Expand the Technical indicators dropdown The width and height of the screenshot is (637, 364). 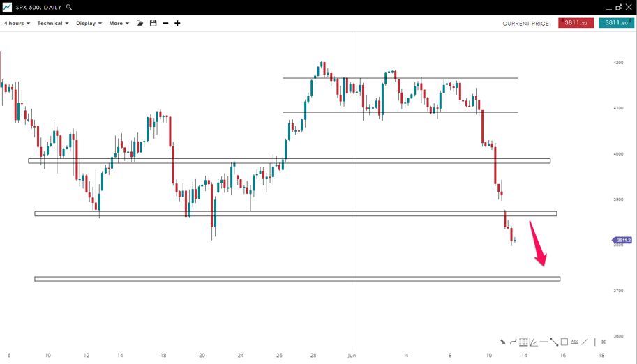pyautogui.click(x=53, y=23)
